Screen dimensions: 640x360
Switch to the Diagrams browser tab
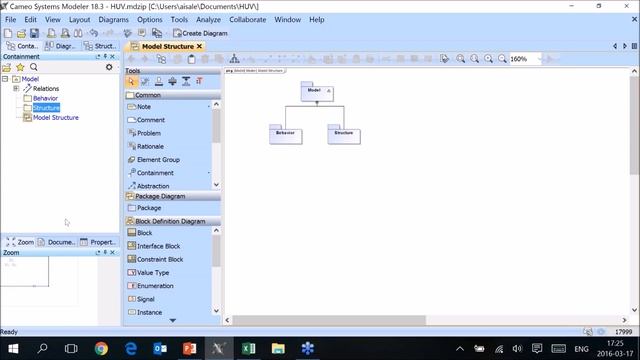pos(61,46)
